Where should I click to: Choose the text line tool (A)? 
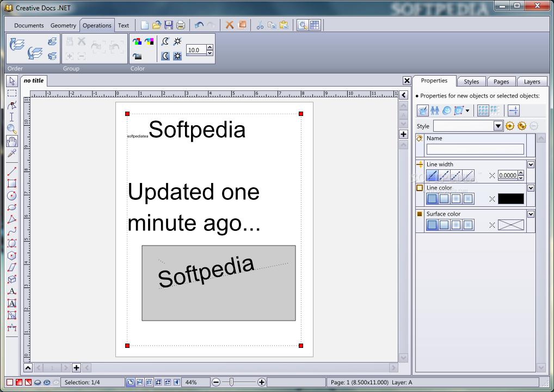pyautogui.click(x=11, y=291)
